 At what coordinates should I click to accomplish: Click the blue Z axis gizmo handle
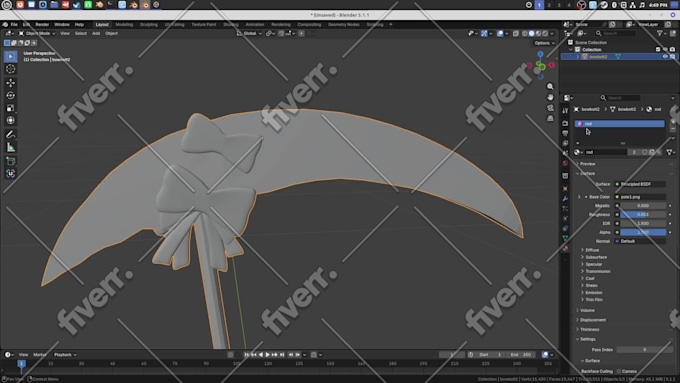(x=540, y=54)
